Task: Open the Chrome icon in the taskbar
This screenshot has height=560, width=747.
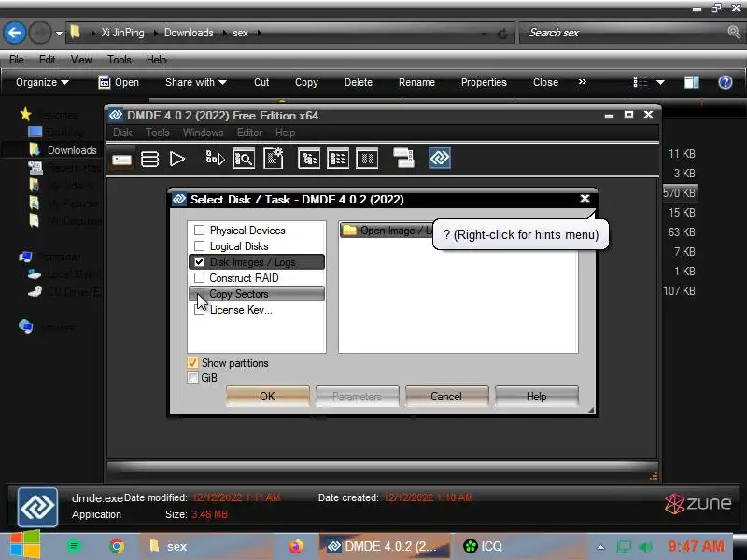Action: point(117,546)
